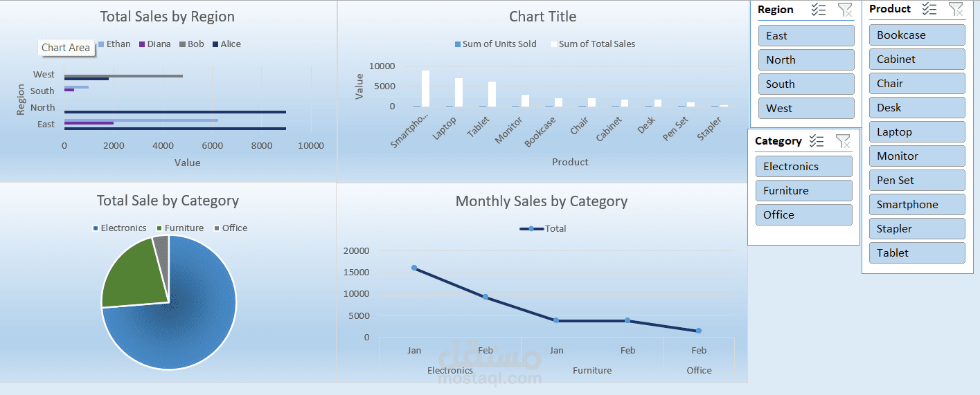Screen dimensions: 980x395
Task: Select the Diana legend entry in the region chart
Action: coord(154,44)
